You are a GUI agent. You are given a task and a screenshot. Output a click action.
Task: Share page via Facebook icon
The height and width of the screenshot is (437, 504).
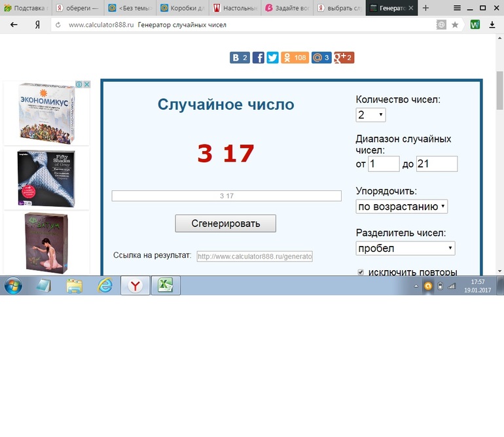click(258, 58)
